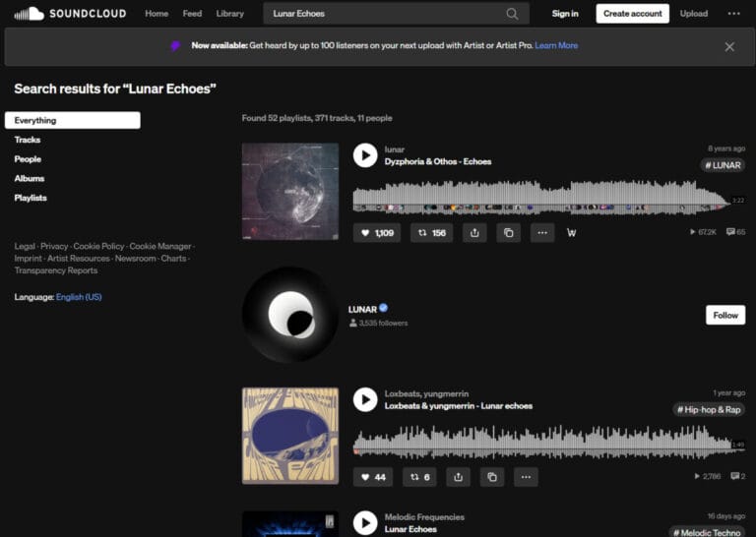Copy link for the Echoes track
The image size is (756, 537).
click(508, 233)
